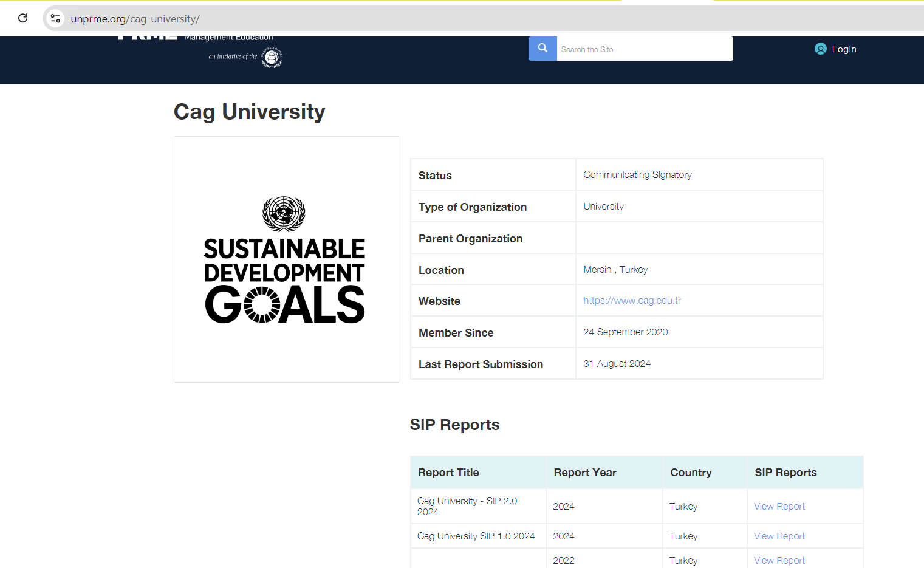924x568 pixels.
Task: Select the Mersin , Turkey location value
Action: [615, 270]
